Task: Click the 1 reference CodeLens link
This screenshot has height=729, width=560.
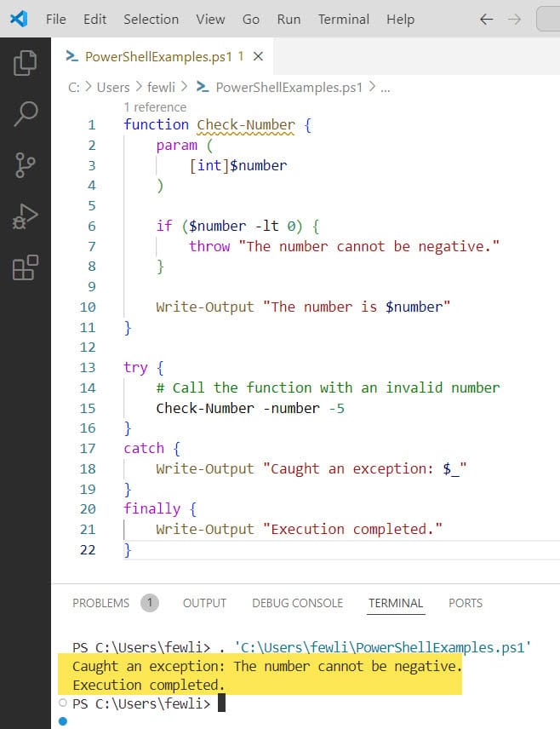Action: (155, 107)
